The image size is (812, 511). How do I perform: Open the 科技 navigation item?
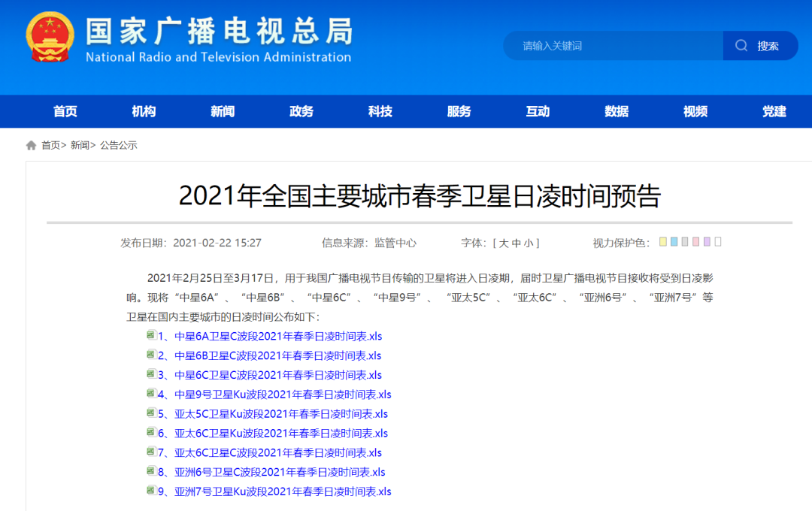[x=380, y=111]
